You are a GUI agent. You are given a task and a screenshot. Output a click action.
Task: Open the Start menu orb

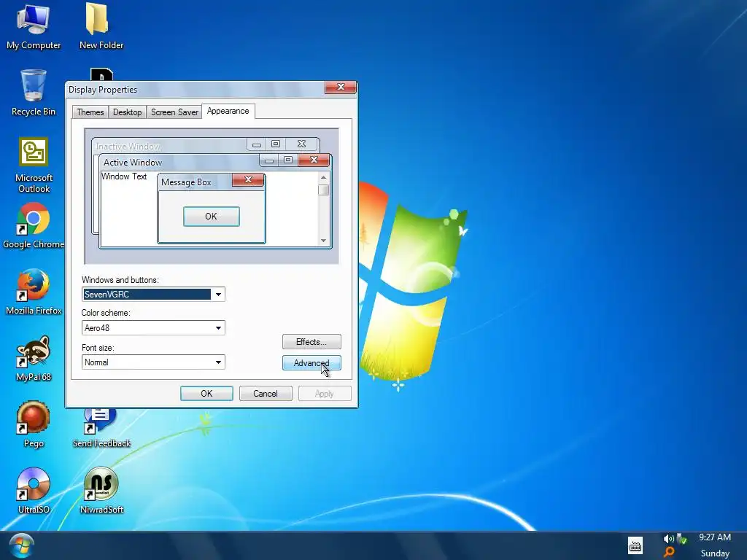(21, 546)
